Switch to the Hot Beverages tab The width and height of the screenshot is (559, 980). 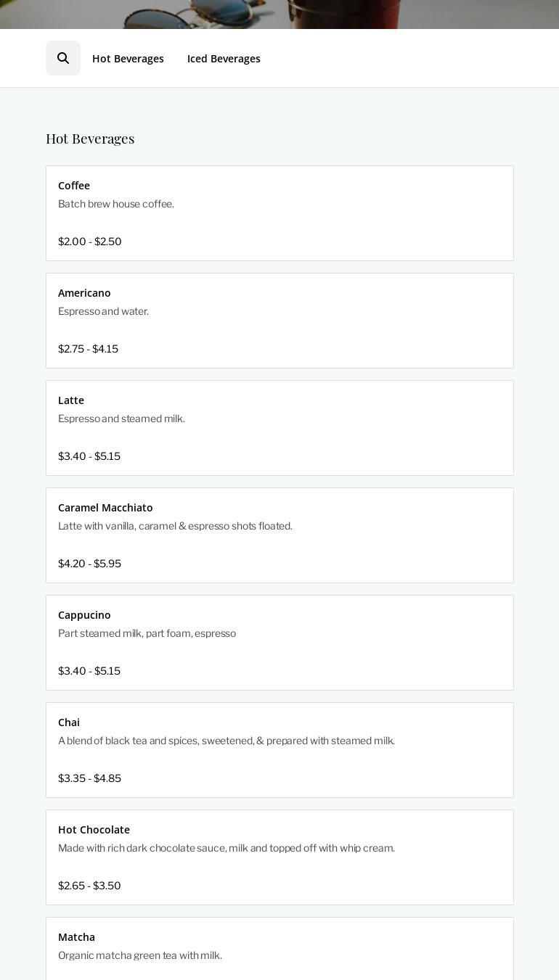point(128,59)
